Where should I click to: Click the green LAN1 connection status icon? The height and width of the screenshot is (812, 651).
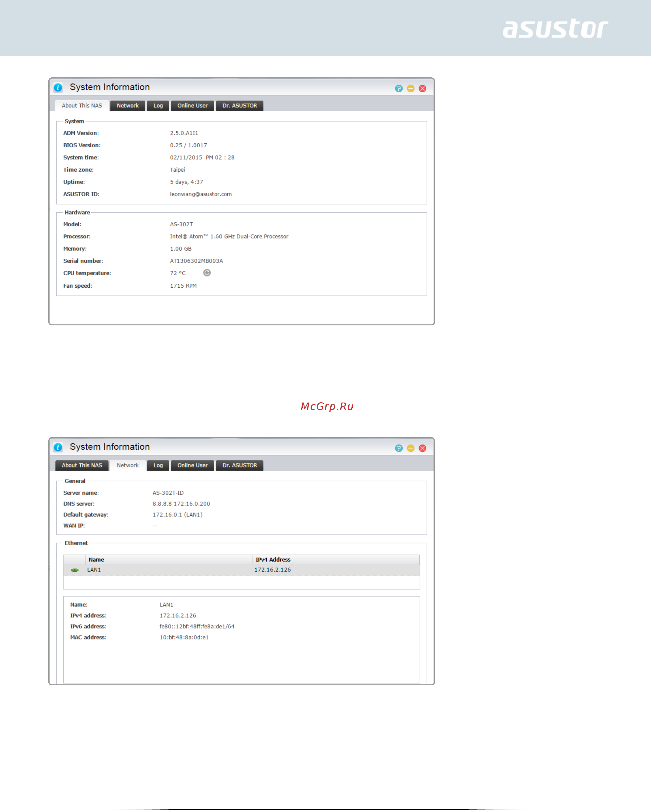[74, 570]
